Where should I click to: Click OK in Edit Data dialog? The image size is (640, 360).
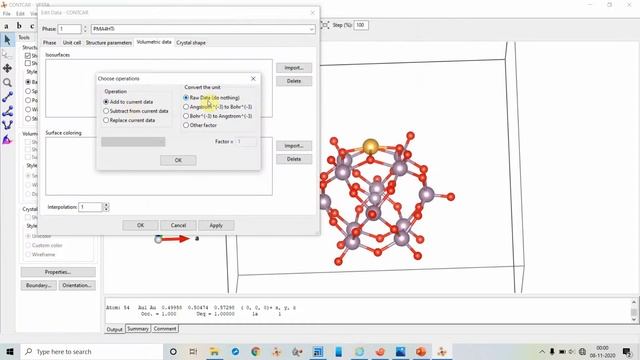(140, 225)
